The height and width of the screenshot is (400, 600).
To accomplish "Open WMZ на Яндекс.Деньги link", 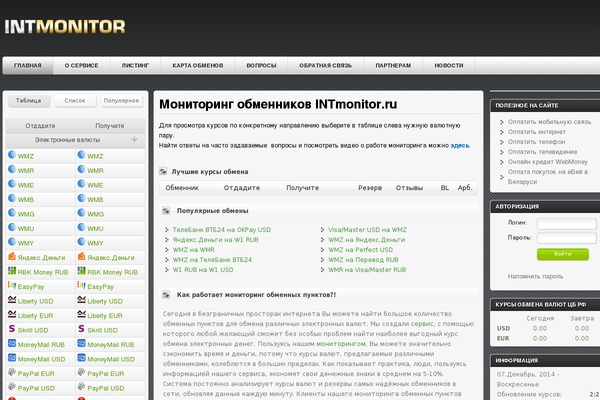I will (367, 240).
